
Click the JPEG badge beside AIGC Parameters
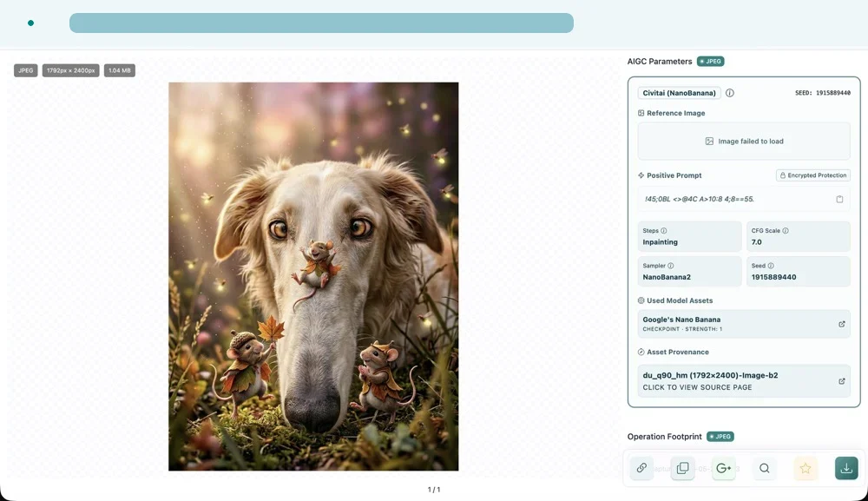pos(710,62)
